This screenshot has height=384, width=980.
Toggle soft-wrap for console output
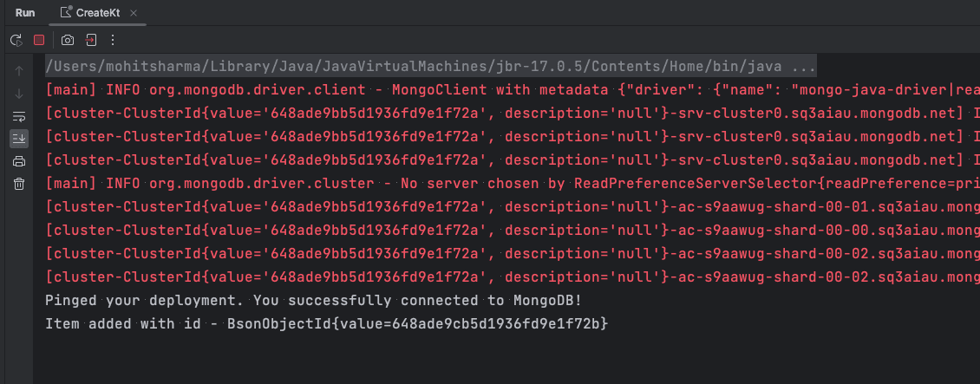pos(19,116)
